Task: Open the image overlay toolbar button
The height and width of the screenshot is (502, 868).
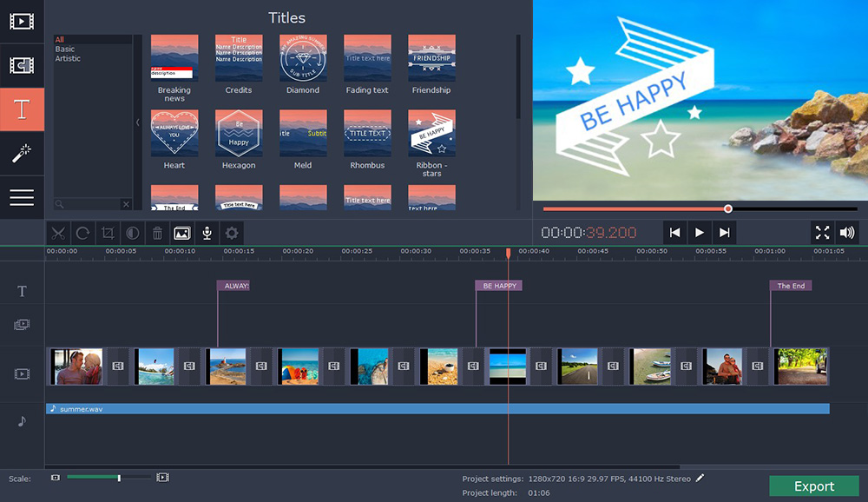Action: click(x=182, y=234)
